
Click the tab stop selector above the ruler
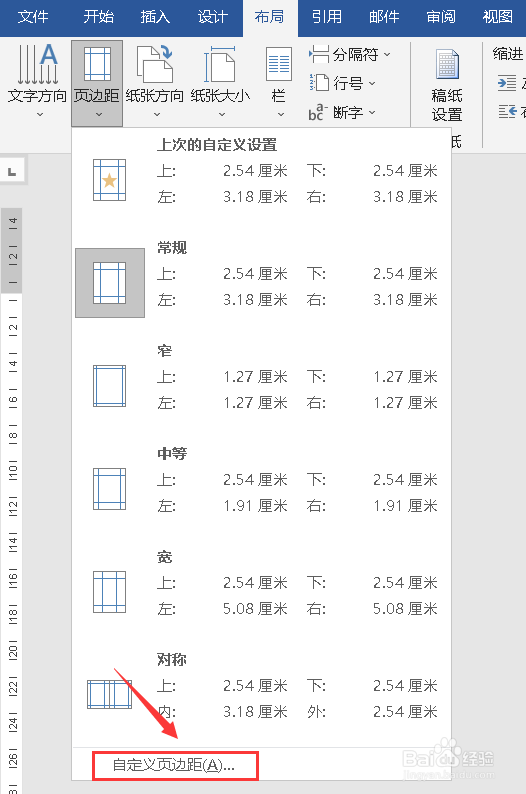coord(12,172)
